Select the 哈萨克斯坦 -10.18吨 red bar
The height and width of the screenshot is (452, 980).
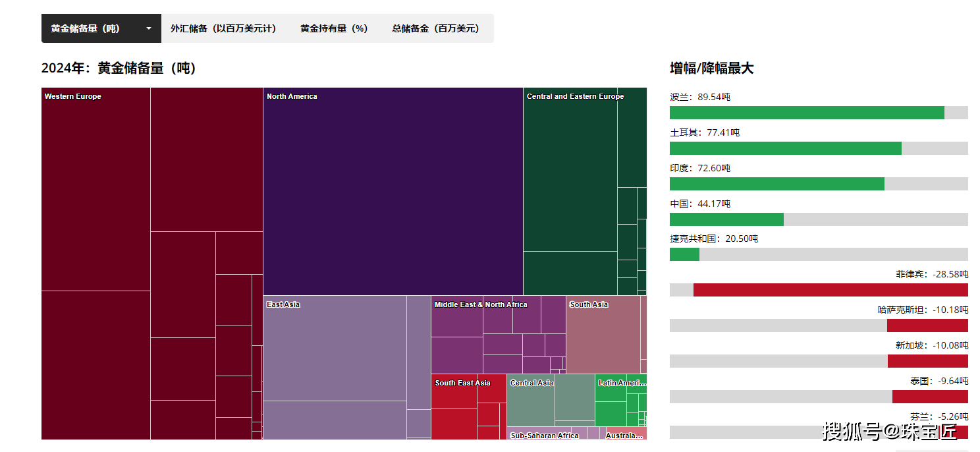[x=927, y=325]
